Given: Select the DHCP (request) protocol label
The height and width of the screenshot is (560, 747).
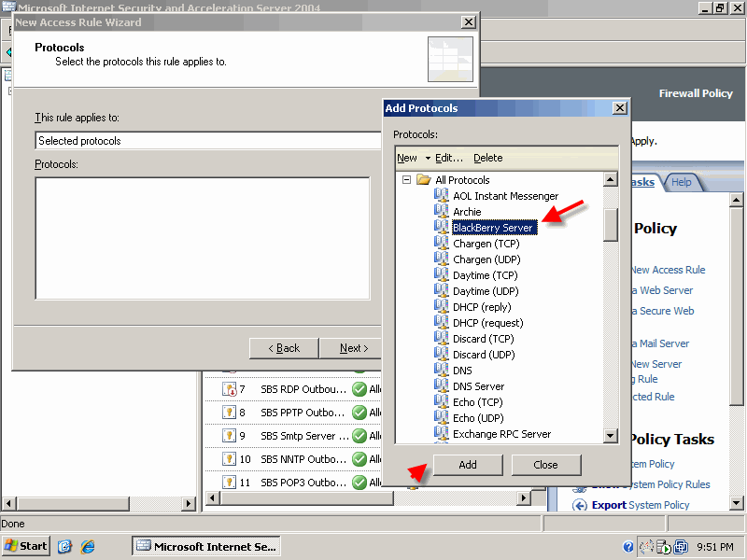Looking at the screenshot, I should [487, 323].
